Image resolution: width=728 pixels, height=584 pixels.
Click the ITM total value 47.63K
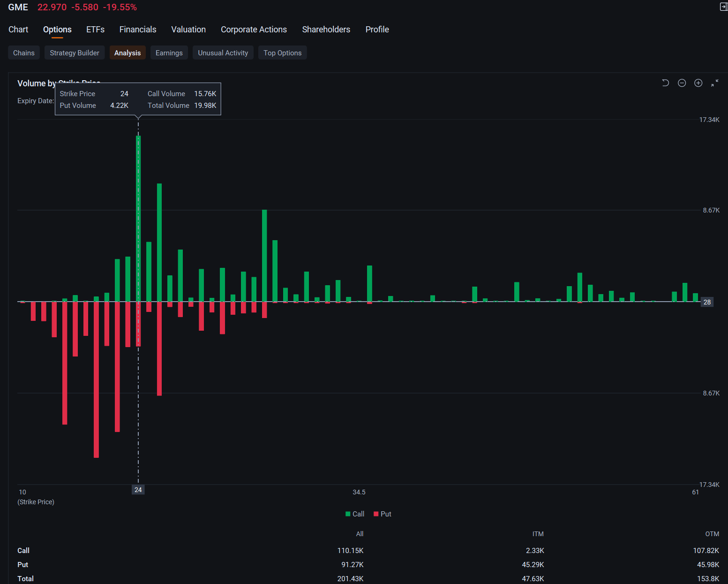click(533, 579)
